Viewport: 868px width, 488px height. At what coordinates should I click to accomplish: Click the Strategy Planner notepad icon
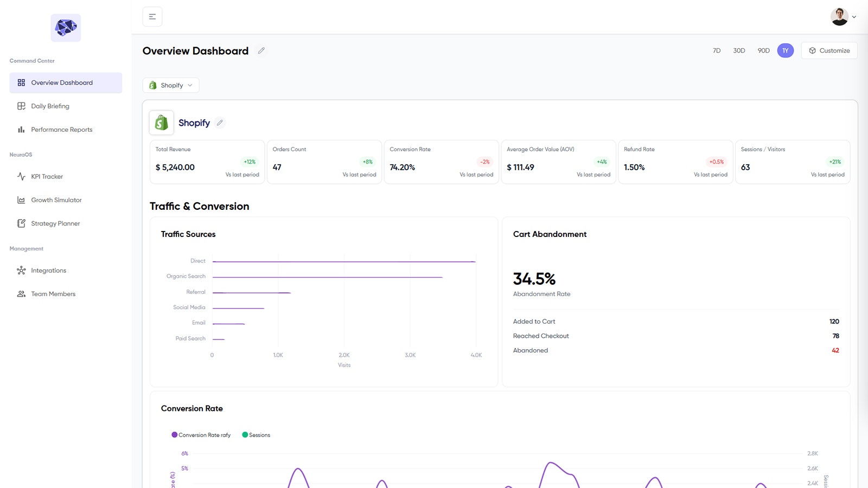point(21,223)
